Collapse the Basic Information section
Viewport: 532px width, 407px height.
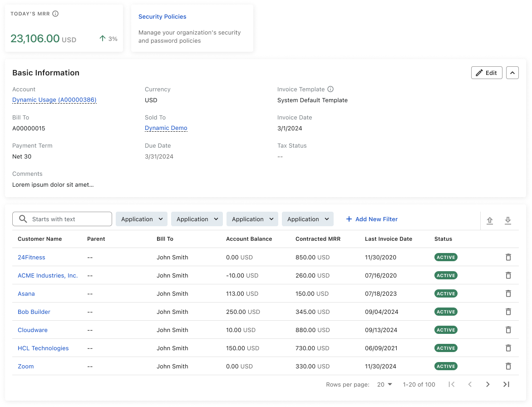pos(512,73)
